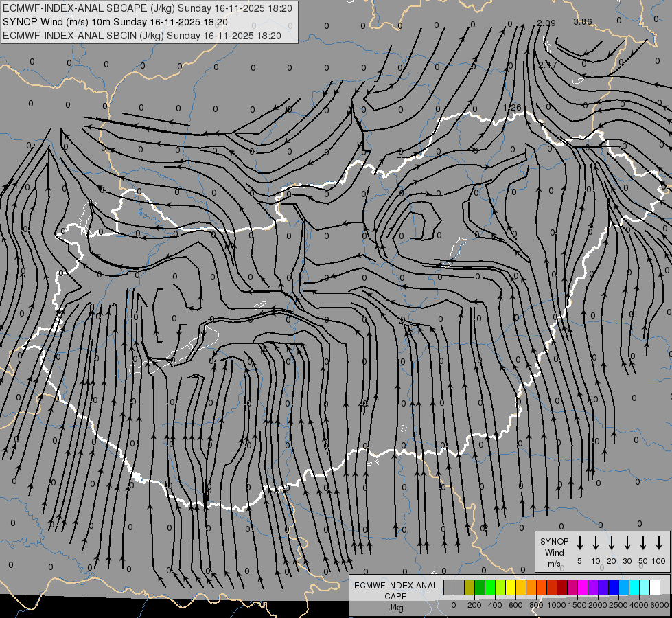This screenshot has height=618, width=672.
Task: Click the 3.86 CAPE value on map
Action: pyautogui.click(x=583, y=21)
